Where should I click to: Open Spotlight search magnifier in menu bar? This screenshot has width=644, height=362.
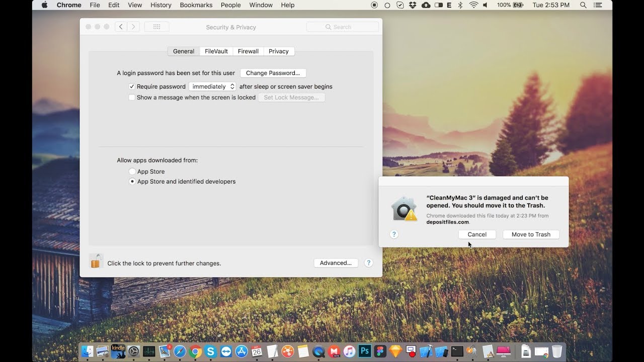coord(583,5)
